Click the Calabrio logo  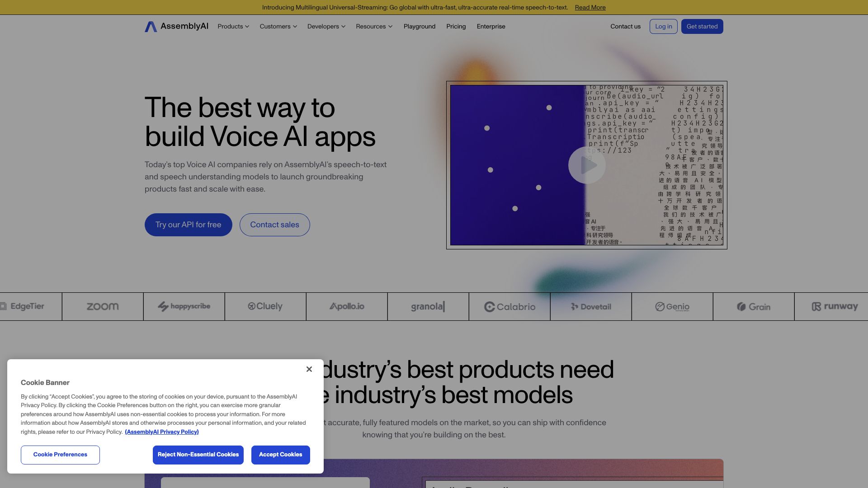point(509,307)
